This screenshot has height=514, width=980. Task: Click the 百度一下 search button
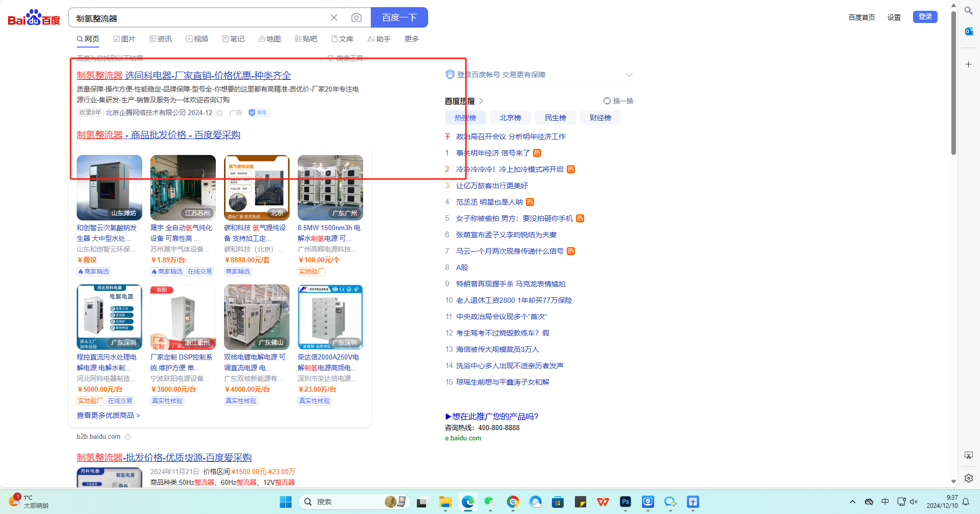pyautogui.click(x=399, y=17)
